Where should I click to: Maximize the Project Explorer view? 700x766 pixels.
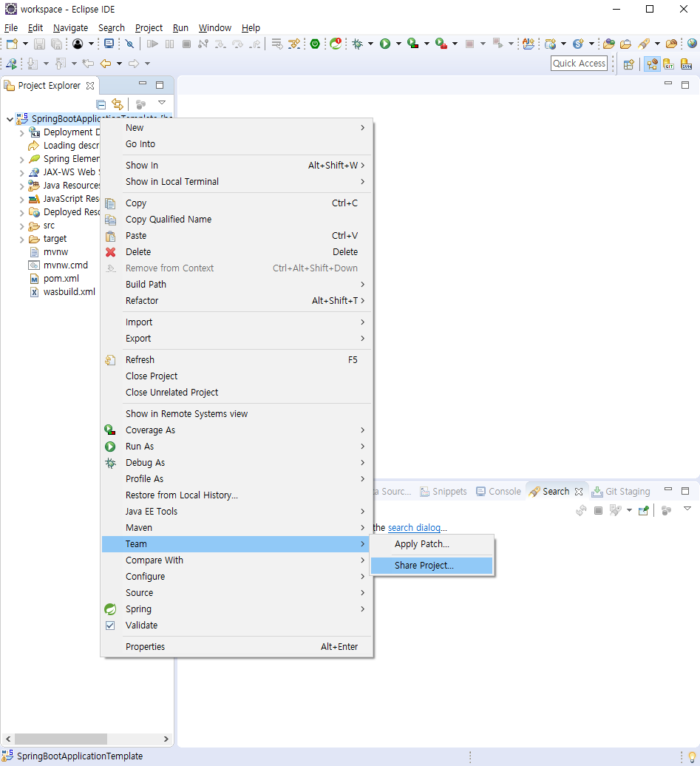159,85
